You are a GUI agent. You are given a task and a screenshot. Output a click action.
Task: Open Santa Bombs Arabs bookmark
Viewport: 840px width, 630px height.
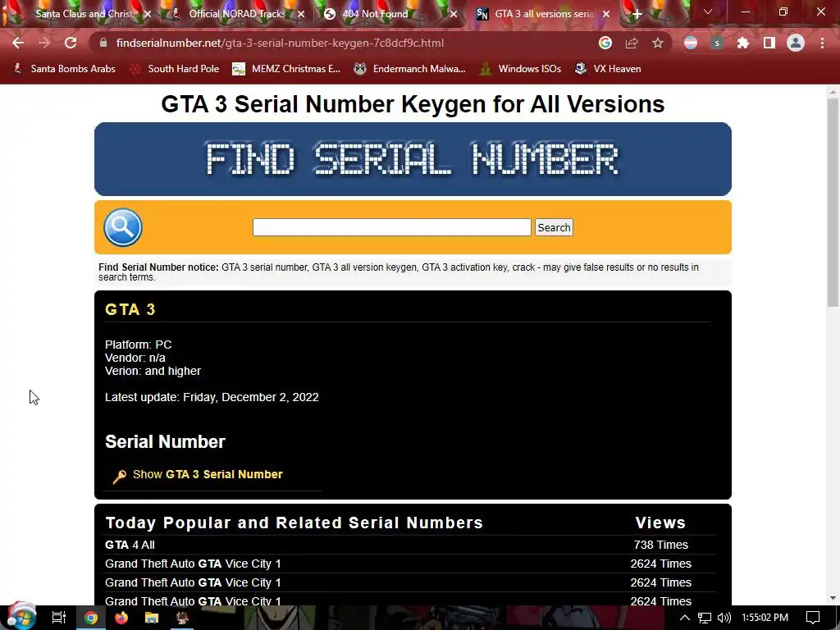[x=64, y=69]
